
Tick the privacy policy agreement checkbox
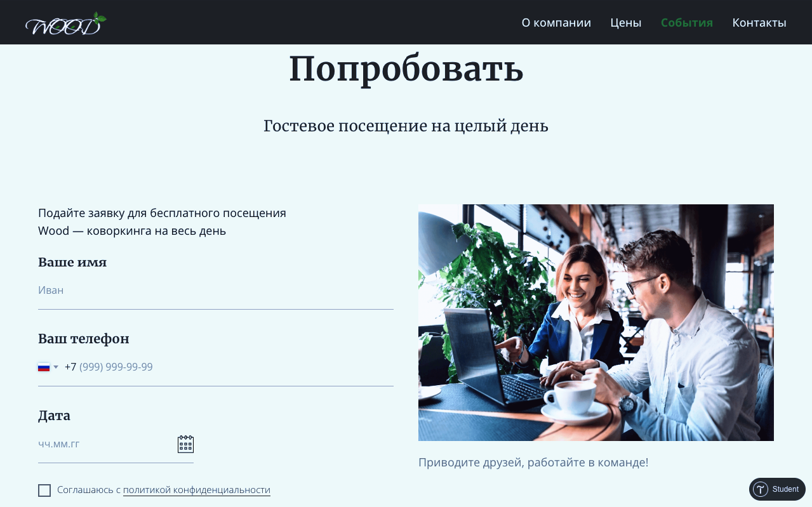44,491
